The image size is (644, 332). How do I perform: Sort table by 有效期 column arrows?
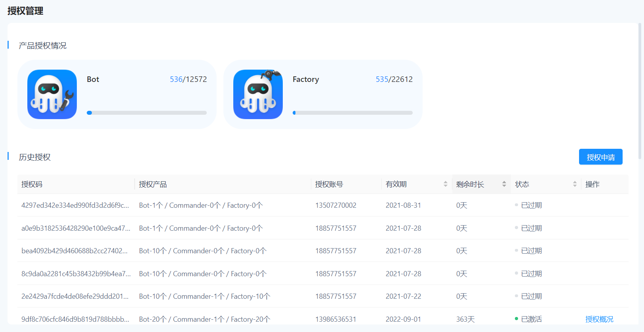pos(445,184)
